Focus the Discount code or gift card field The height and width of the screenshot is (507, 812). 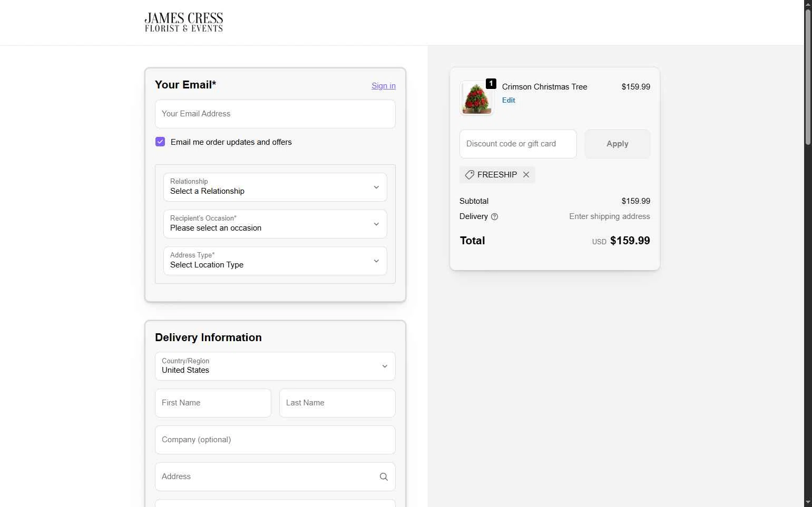pyautogui.click(x=518, y=144)
